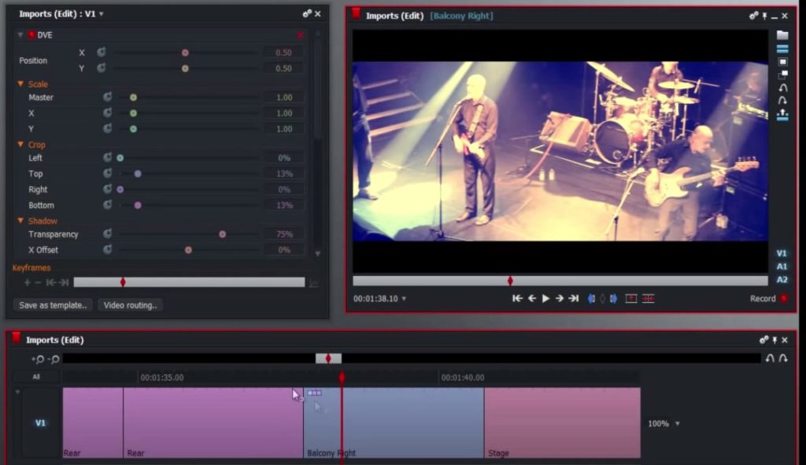Toggle keyframing for Shadow X Offset
Screen dimensions: 806x465
pyautogui.click(x=107, y=249)
